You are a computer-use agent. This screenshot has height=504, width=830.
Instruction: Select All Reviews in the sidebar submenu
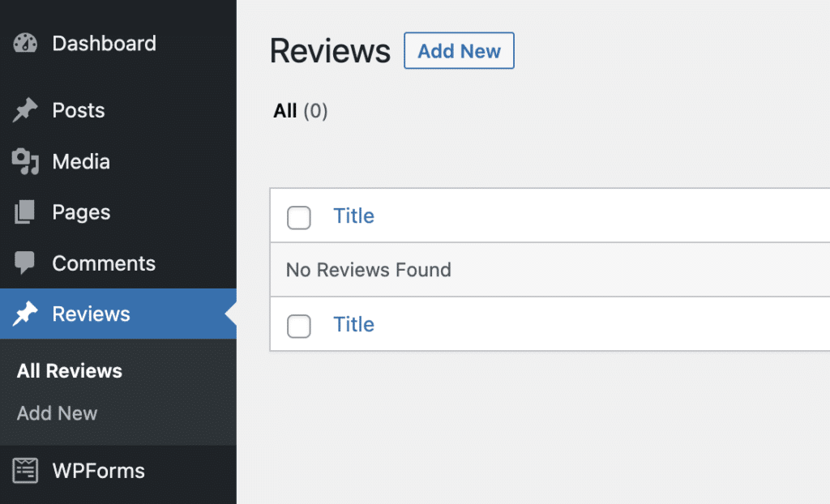(x=70, y=370)
